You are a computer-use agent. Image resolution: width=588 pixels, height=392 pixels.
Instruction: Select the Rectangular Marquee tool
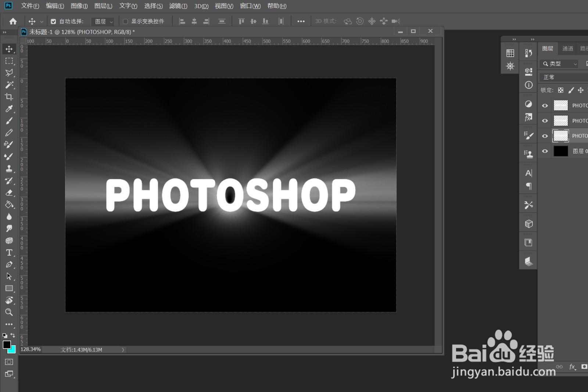9,61
